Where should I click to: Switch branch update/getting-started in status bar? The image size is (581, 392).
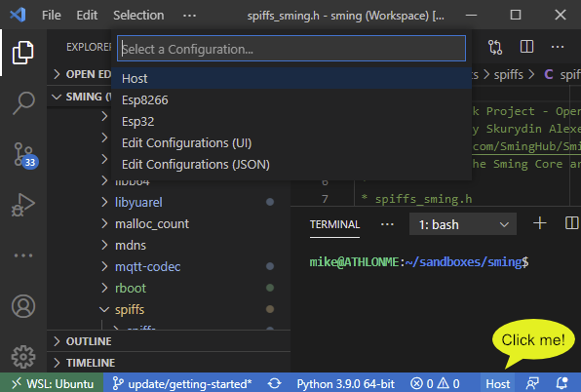point(182,383)
